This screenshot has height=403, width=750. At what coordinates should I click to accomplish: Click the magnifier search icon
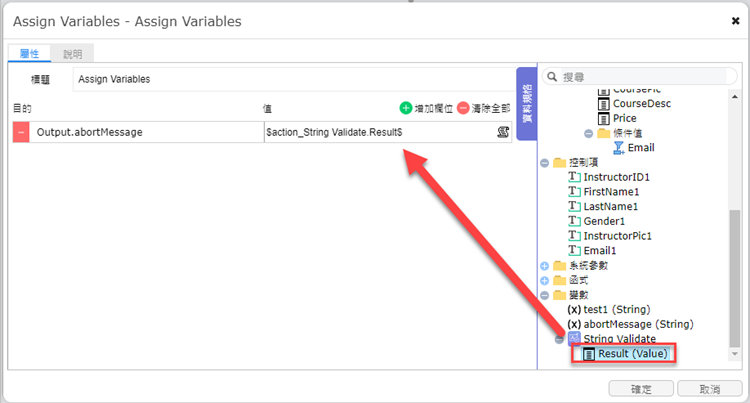pyautogui.click(x=552, y=76)
